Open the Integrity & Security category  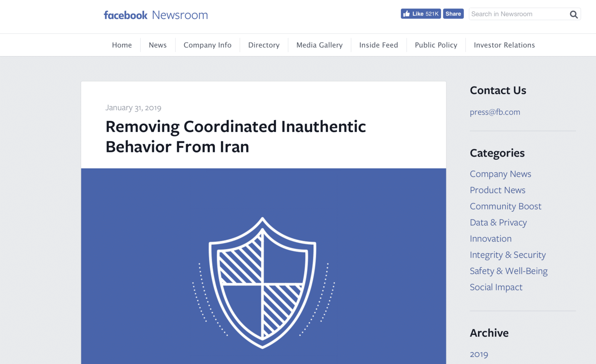point(507,255)
